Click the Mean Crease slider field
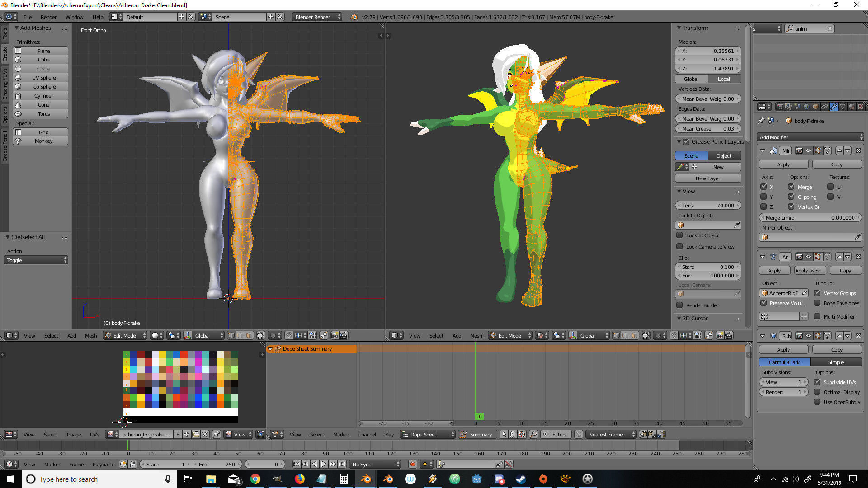This screenshot has width=868, height=488. pos(708,128)
